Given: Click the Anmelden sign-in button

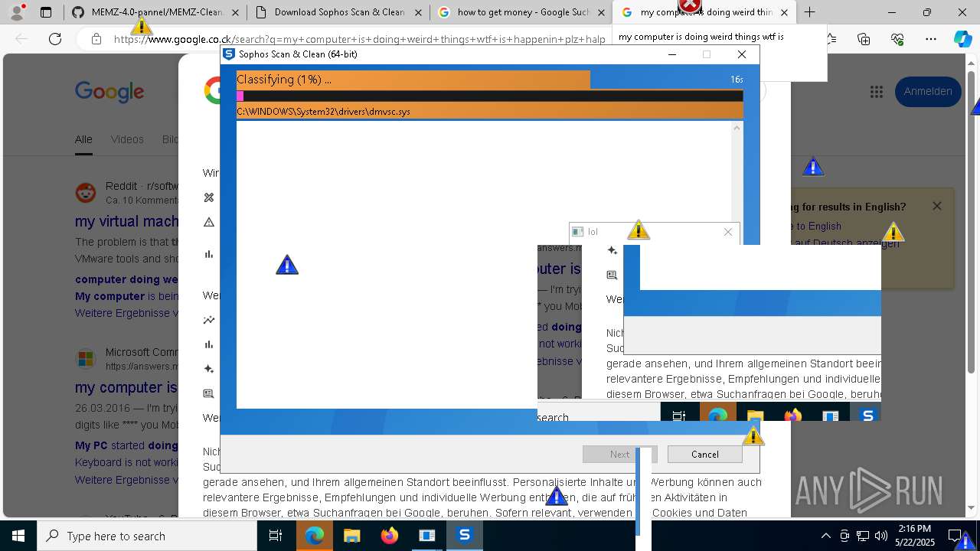Looking at the screenshot, I should (928, 91).
